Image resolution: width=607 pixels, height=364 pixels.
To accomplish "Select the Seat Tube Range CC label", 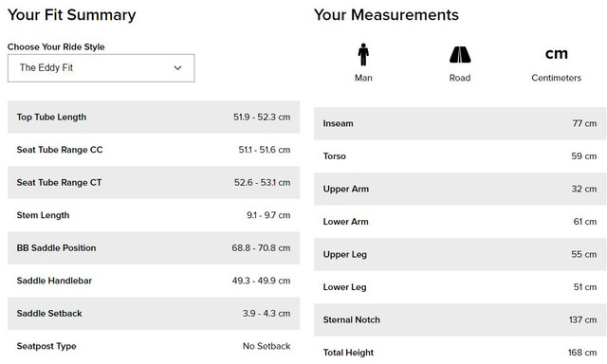I will pos(60,150).
